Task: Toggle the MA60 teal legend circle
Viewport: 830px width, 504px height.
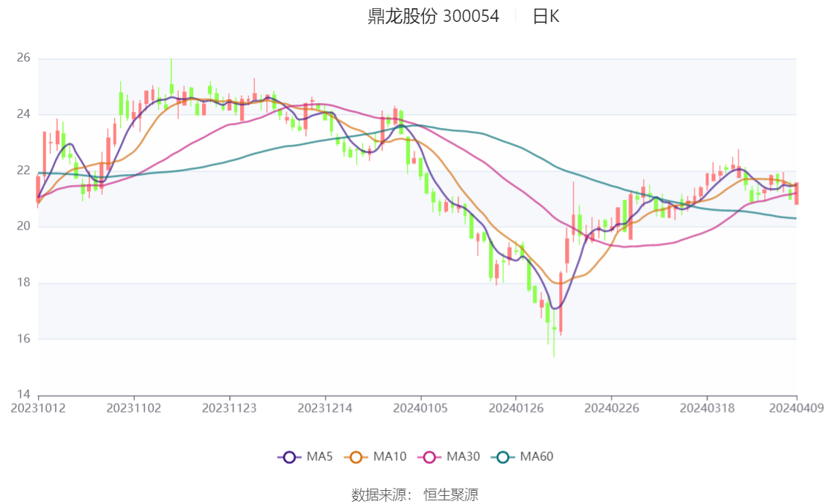Action: click(503, 457)
